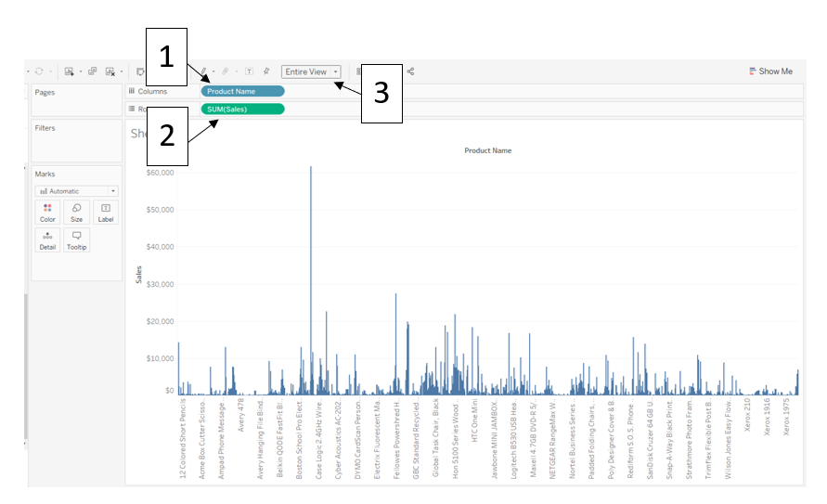Open the Tooltip marks card
Image resolution: width=827 pixels, height=504 pixels.
pos(76,240)
